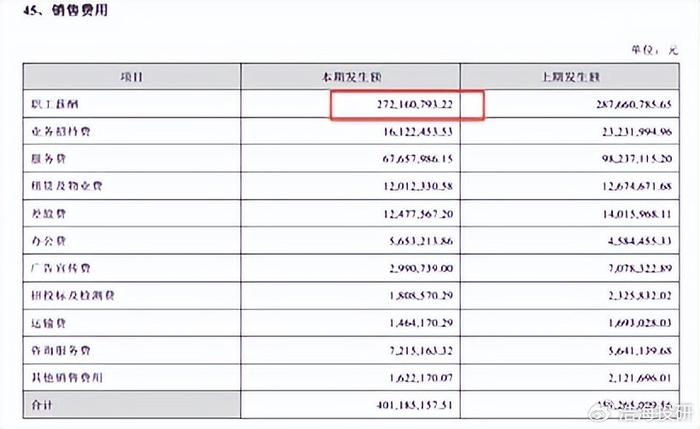Select the 项目 column header
The image size is (700, 429).
coord(131,77)
